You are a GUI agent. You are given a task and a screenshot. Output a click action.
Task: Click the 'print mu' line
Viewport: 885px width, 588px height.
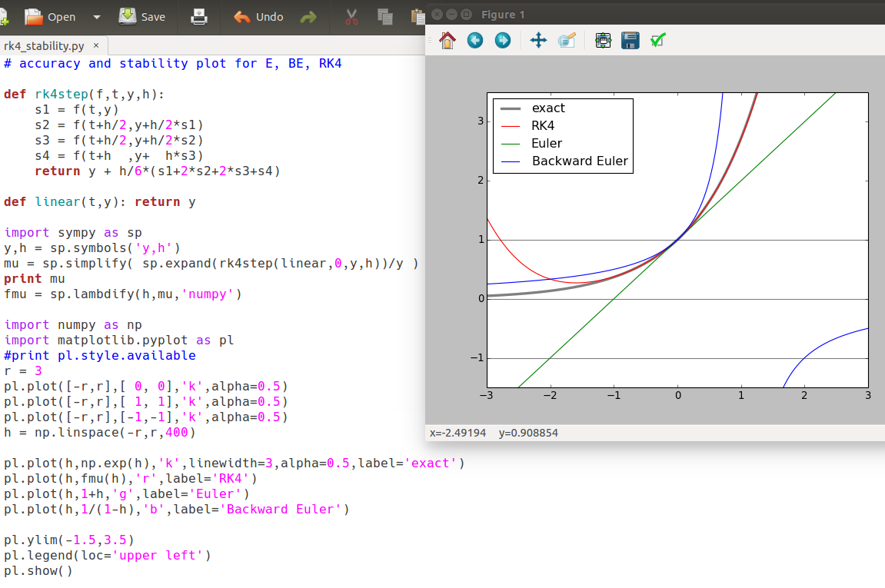35,279
